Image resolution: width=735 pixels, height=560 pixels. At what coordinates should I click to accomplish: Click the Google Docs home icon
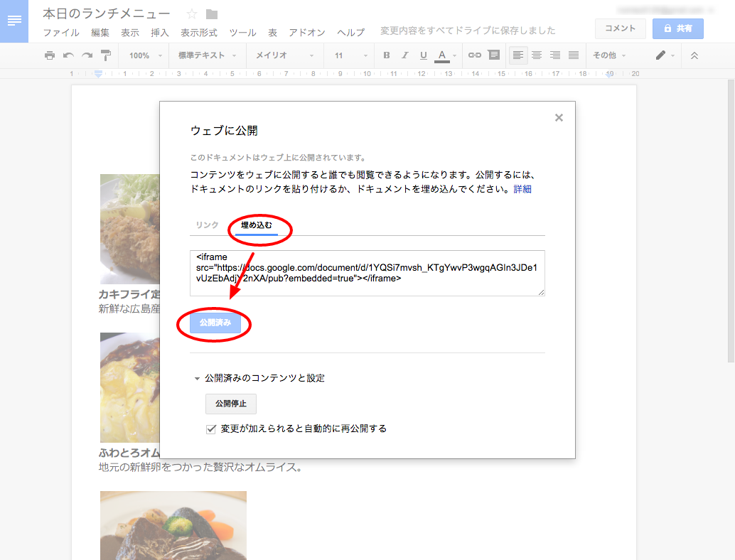pyautogui.click(x=14, y=21)
